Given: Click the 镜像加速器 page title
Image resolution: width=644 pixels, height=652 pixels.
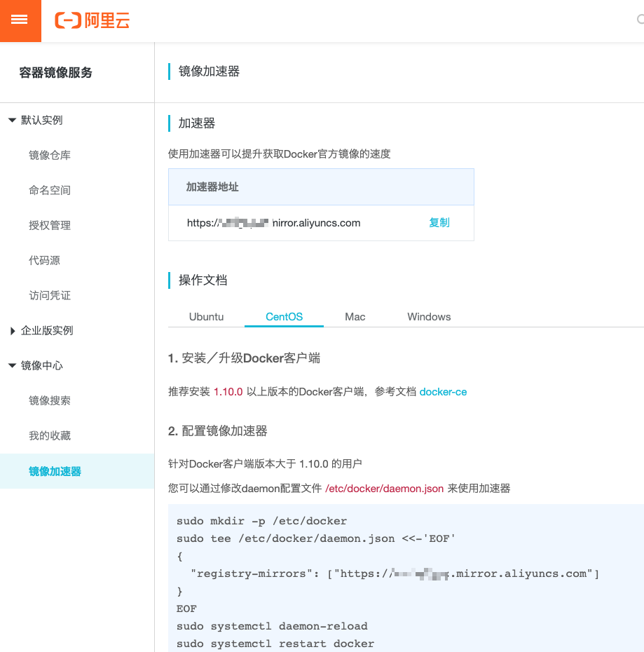Looking at the screenshot, I should coord(209,72).
